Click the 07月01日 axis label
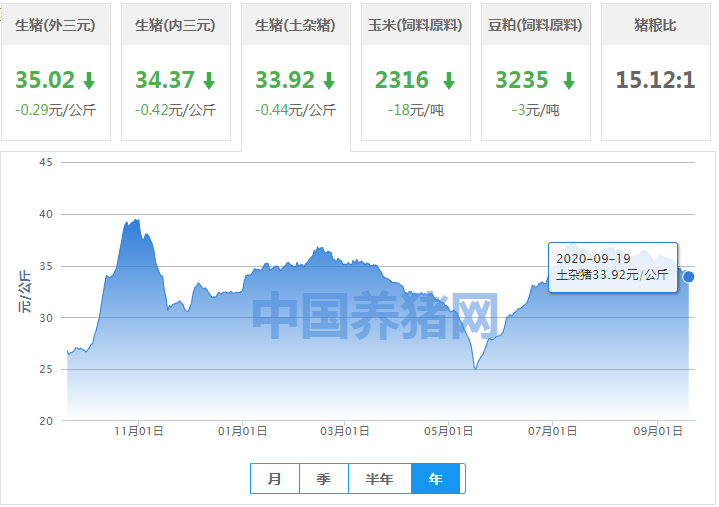The height and width of the screenshot is (507, 719). click(x=553, y=431)
